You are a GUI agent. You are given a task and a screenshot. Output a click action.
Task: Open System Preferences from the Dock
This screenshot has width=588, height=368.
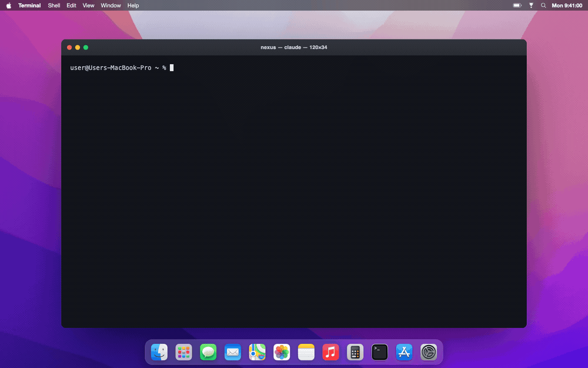[429, 352]
